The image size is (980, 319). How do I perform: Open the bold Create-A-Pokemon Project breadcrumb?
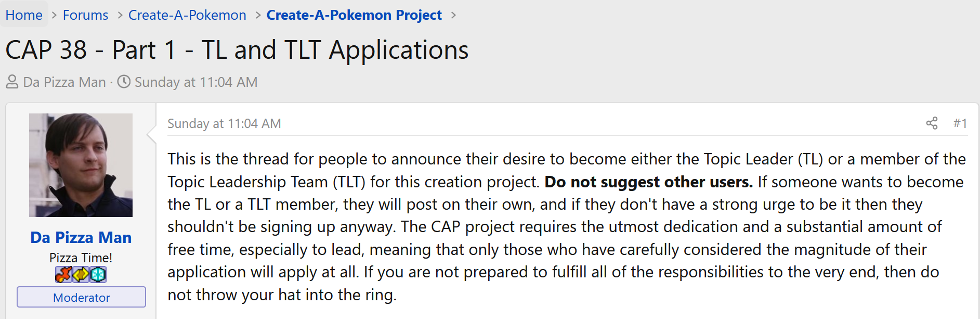point(354,15)
